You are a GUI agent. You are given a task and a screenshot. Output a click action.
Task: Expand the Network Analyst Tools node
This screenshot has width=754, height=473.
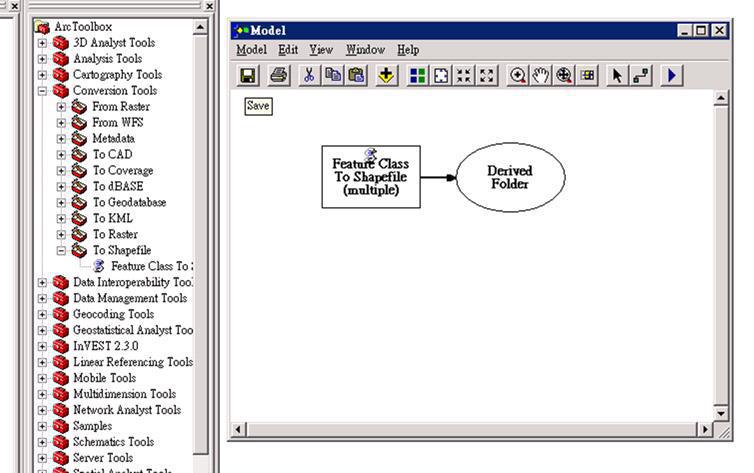[x=42, y=410]
